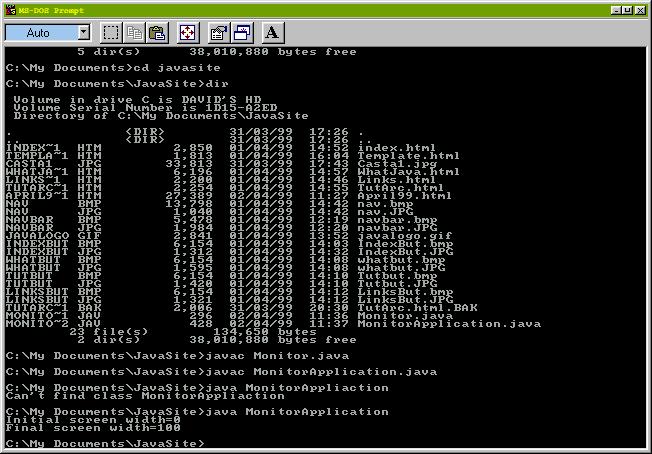Image resolution: width=652 pixels, height=454 pixels.
Task: Click file name April99.html
Action: [405, 195]
